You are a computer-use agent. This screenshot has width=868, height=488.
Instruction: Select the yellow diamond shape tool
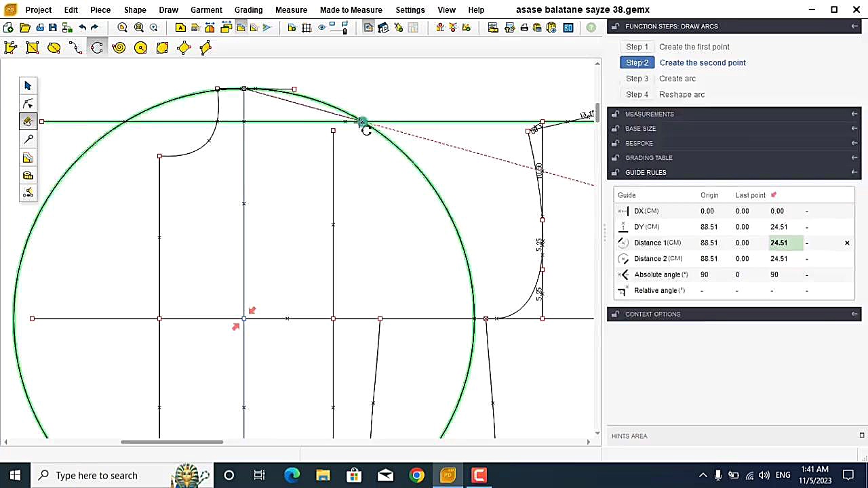click(184, 47)
